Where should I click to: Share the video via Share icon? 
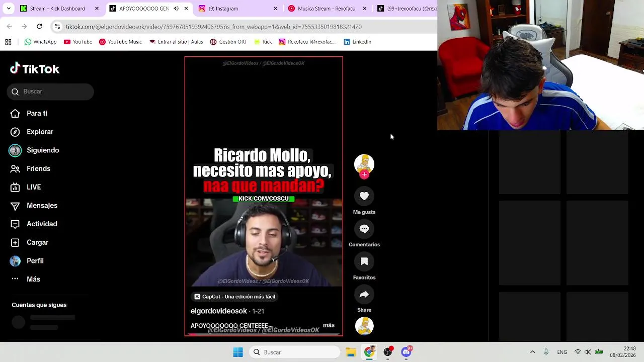point(364,294)
